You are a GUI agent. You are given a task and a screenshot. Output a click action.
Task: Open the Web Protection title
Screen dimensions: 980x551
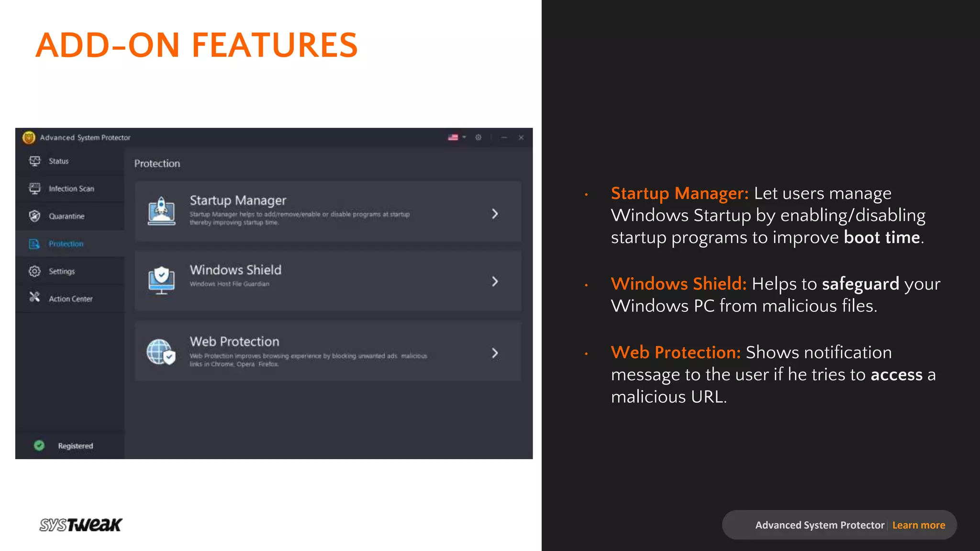coord(234,342)
